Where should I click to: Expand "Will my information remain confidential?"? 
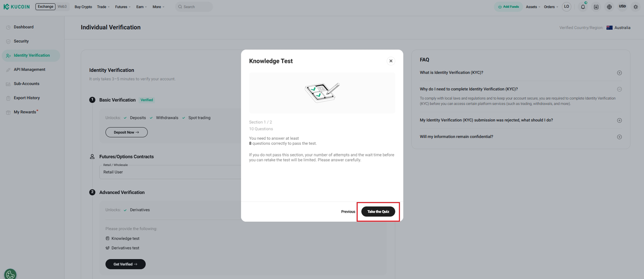[x=619, y=137]
